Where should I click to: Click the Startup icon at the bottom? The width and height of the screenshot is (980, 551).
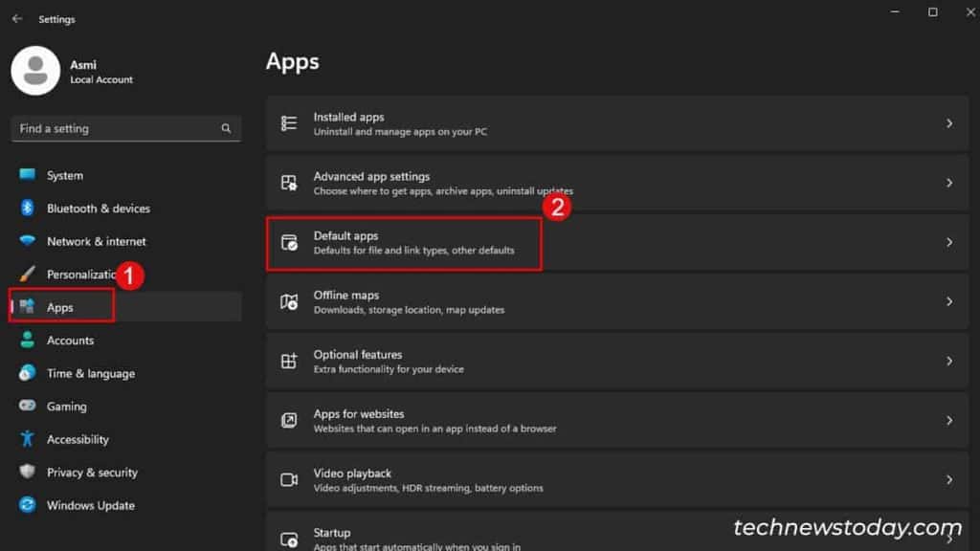point(288,536)
